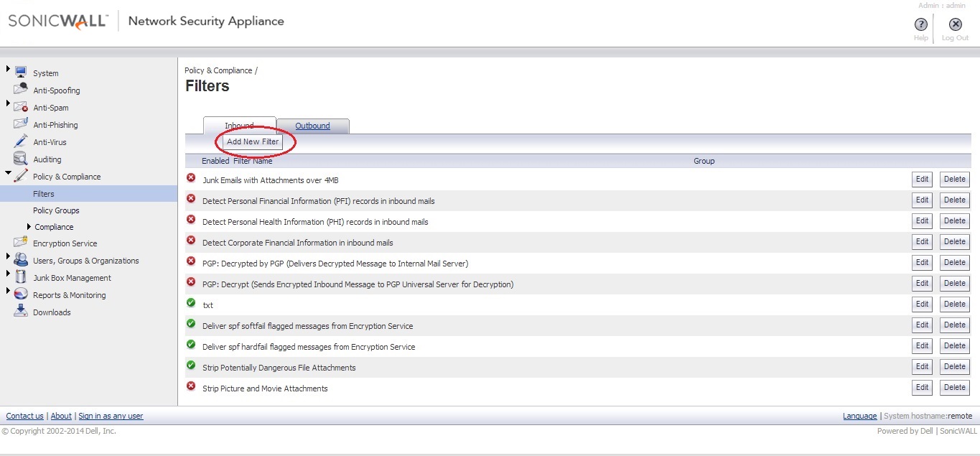The width and height of the screenshot is (980, 456).
Task: Expand the Compliance submenu arrow
Action: [x=29, y=227]
